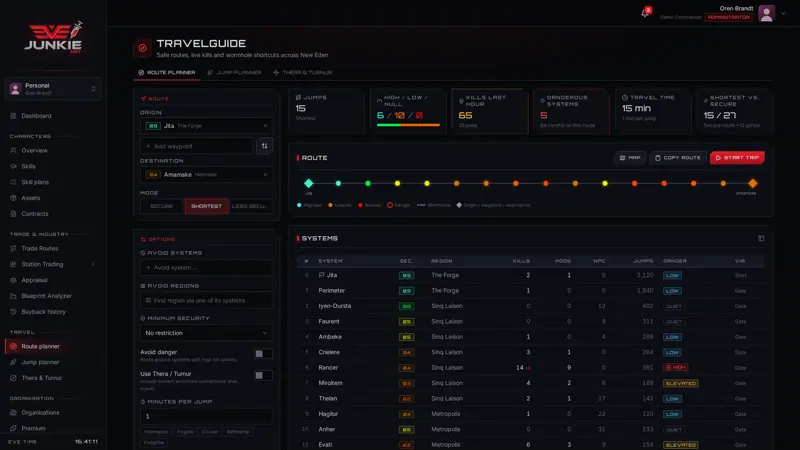This screenshot has height=450, width=800.
Task: Enable Use Thera / Turnur toggle
Action: (x=263, y=376)
